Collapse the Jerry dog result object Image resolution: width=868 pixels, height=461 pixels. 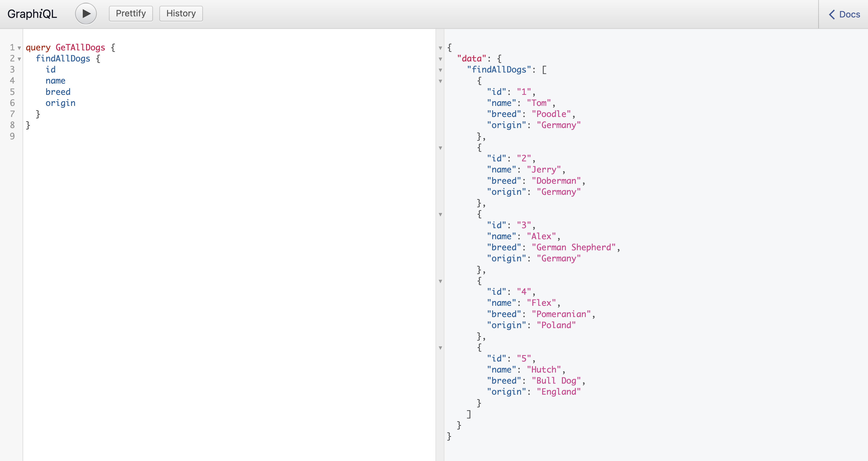pos(440,148)
